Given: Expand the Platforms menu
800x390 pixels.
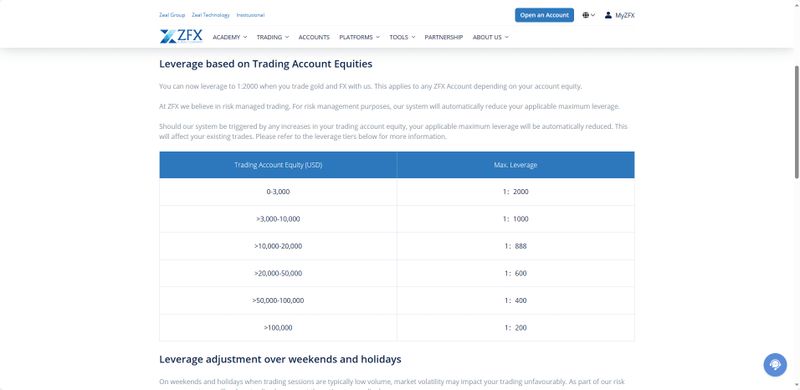Looking at the screenshot, I should (359, 37).
